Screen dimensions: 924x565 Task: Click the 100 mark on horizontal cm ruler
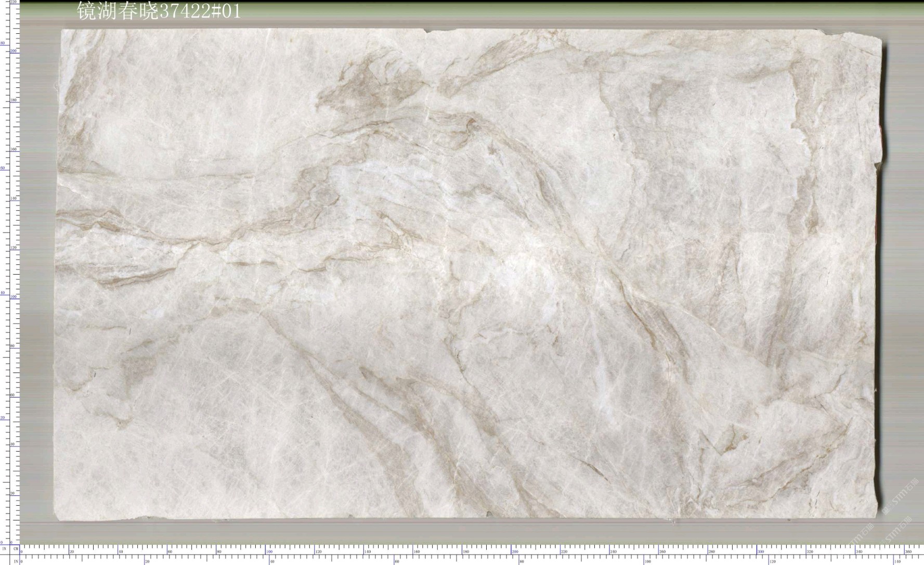269,551
